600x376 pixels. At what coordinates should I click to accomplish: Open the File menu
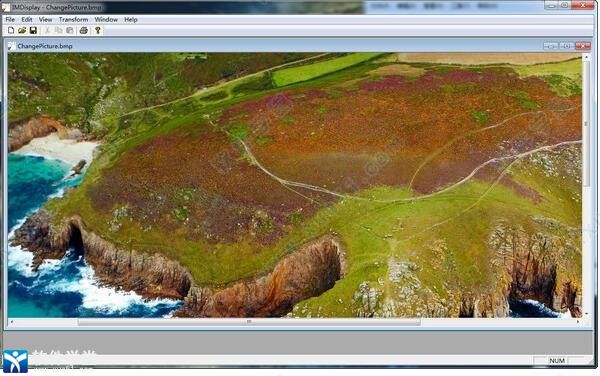point(10,19)
